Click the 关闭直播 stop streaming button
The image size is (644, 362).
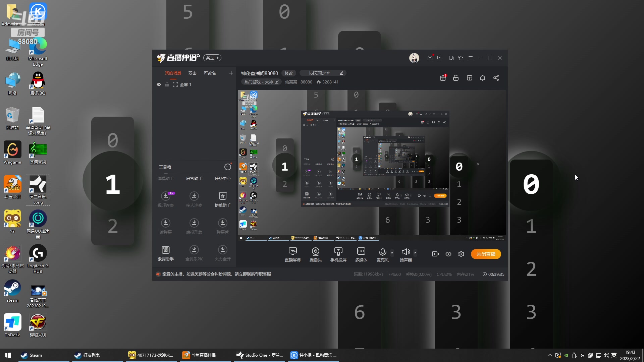486,254
